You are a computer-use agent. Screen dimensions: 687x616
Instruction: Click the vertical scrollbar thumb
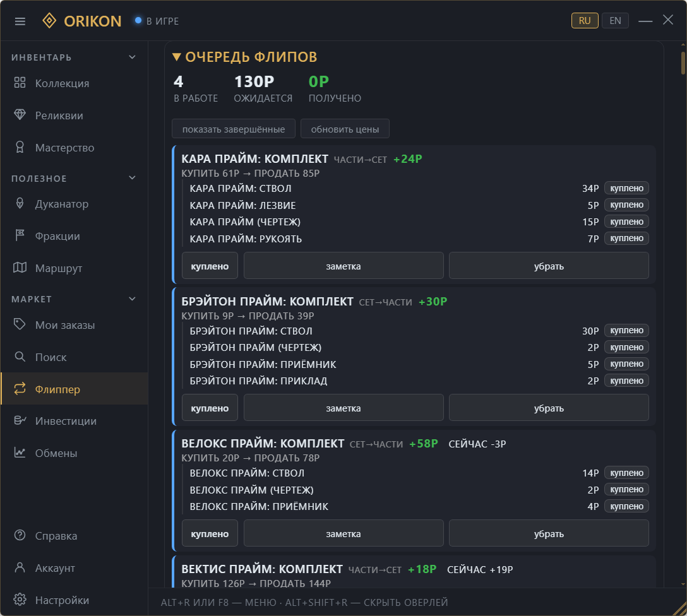click(x=683, y=63)
